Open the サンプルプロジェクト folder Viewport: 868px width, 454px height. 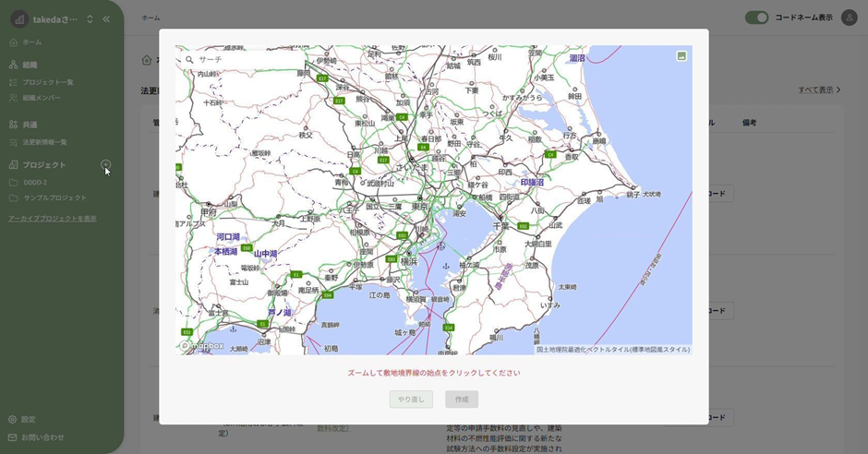coord(54,197)
